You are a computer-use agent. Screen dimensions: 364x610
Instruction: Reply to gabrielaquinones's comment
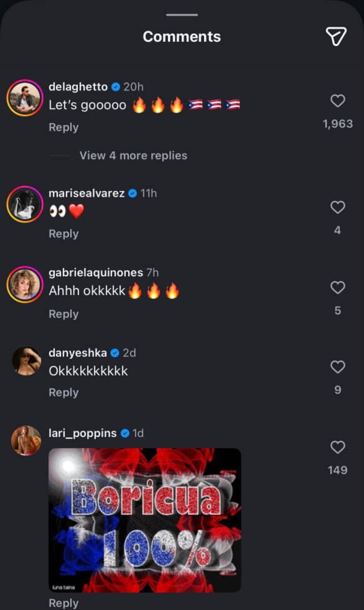click(63, 314)
